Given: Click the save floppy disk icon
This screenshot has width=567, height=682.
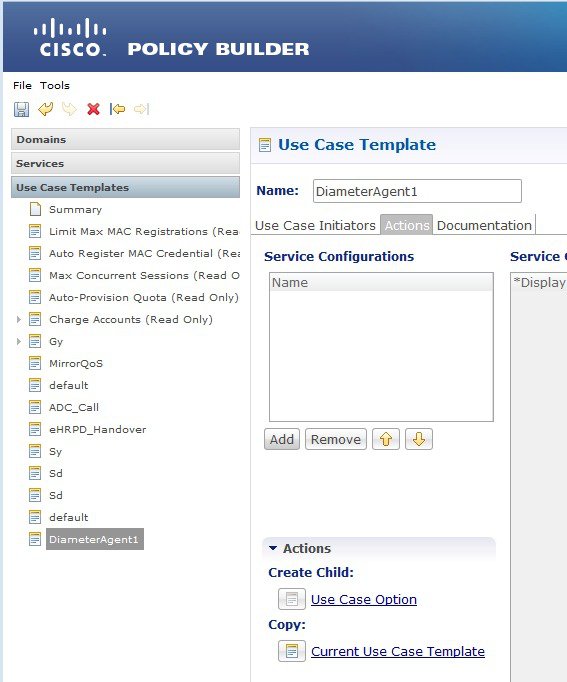Looking at the screenshot, I should click(21, 109).
